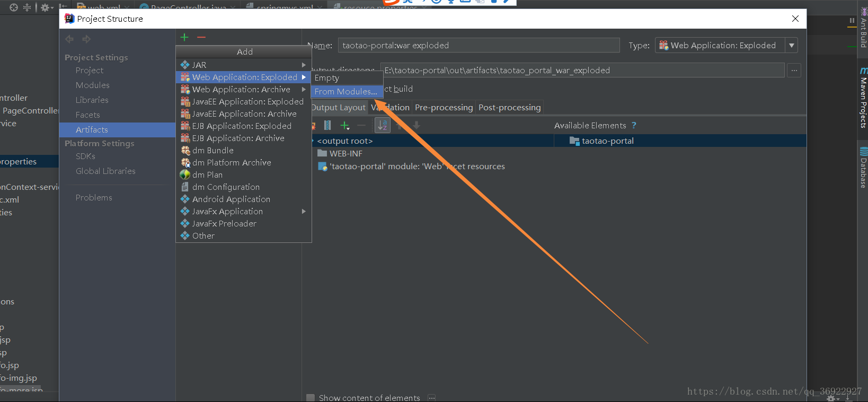Click the back navigation arrow in Project Structure

coord(69,39)
